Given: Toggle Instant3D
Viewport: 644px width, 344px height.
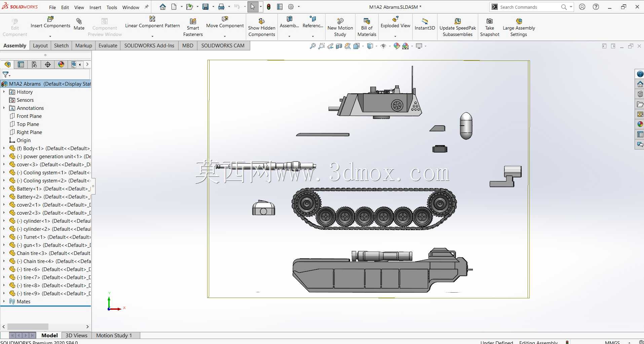Looking at the screenshot, I should pyautogui.click(x=425, y=24).
